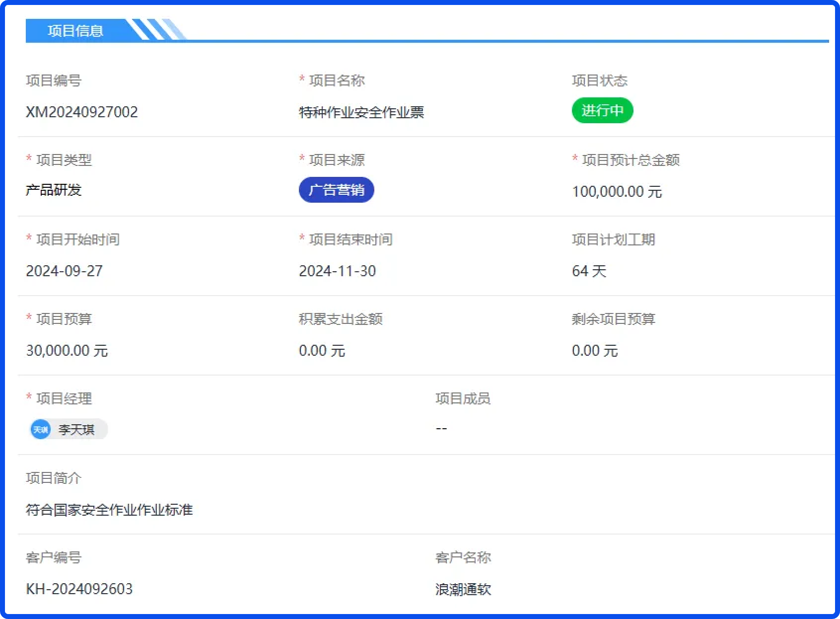Screen dimensions: 840x619
Task: Click project name 特种作业安全作业票
Action: click(x=361, y=112)
